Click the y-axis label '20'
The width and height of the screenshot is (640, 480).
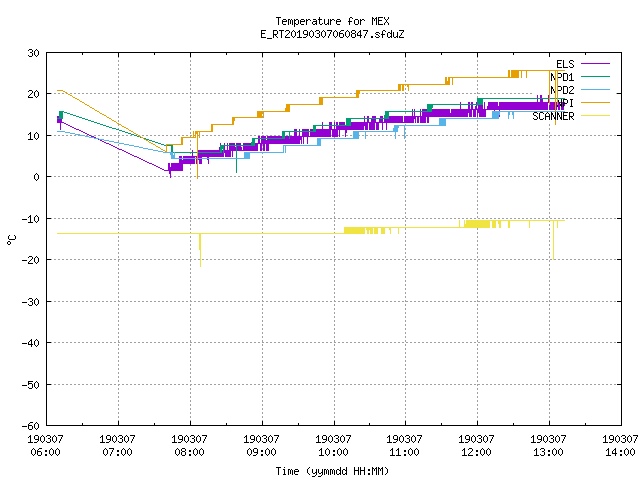(x=33, y=94)
